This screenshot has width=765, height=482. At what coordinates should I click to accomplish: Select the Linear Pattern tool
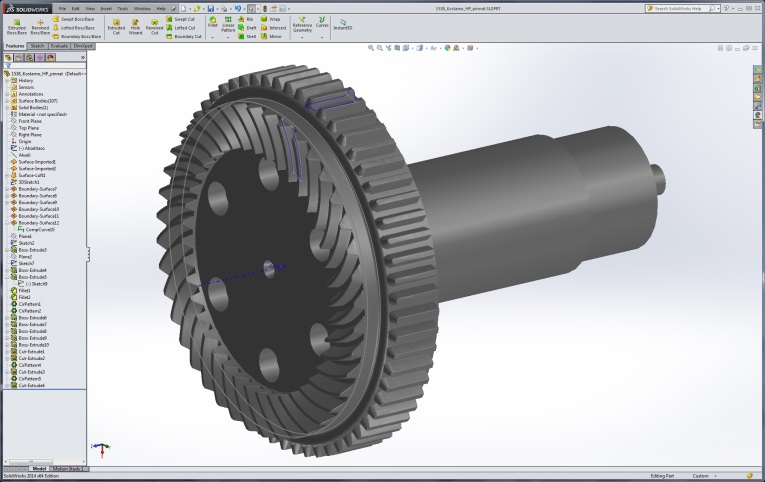pyautogui.click(x=228, y=24)
